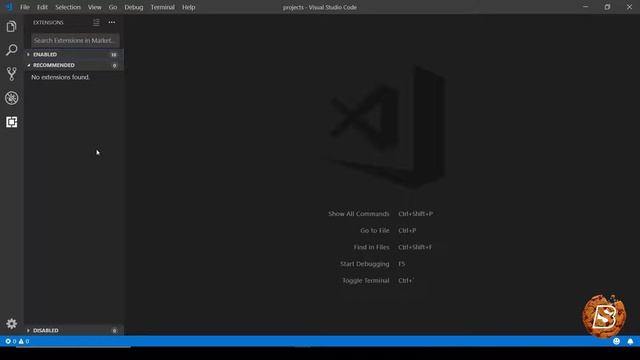Click the Ctrl+Shift+F shortcut label
The width and height of the screenshot is (640, 360).
pos(415,247)
